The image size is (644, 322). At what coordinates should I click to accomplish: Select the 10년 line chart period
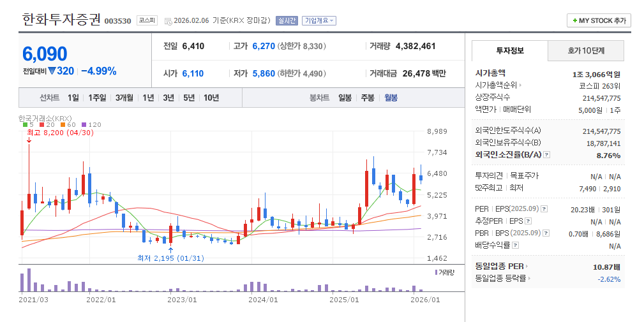(x=211, y=98)
